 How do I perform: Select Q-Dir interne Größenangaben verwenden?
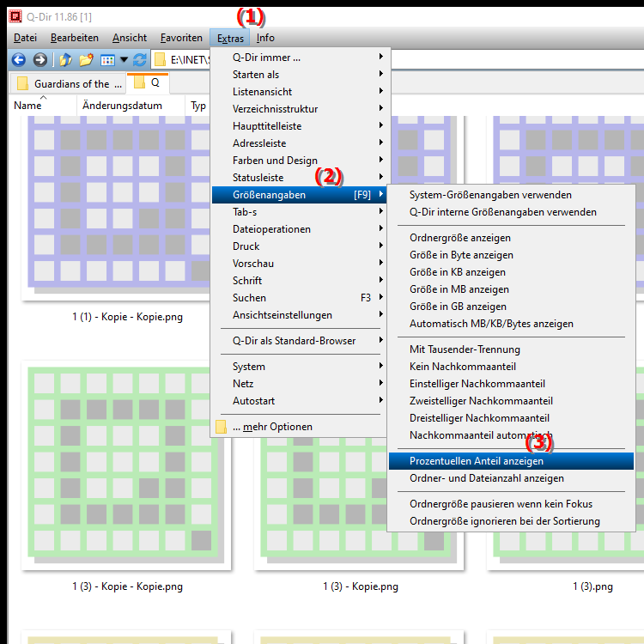[x=511, y=212]
